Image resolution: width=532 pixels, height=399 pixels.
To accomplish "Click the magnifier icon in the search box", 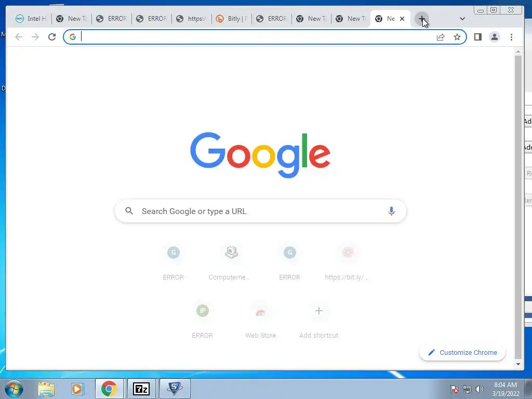I will [129, 211].
